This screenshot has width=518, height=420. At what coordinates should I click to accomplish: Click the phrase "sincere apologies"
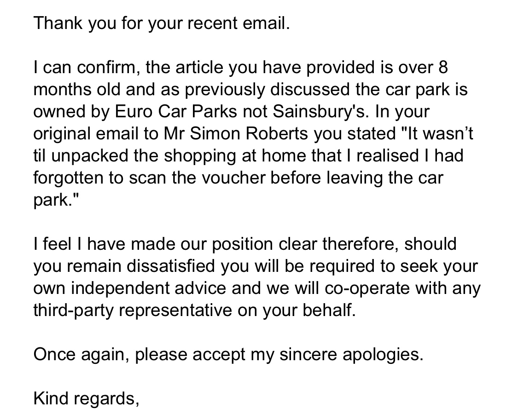click(x=351, y=354)
